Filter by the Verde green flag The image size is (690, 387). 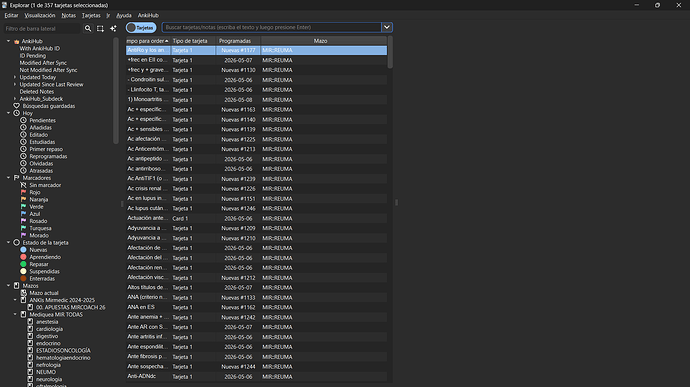pyautogui.click(x=23, y=206)
